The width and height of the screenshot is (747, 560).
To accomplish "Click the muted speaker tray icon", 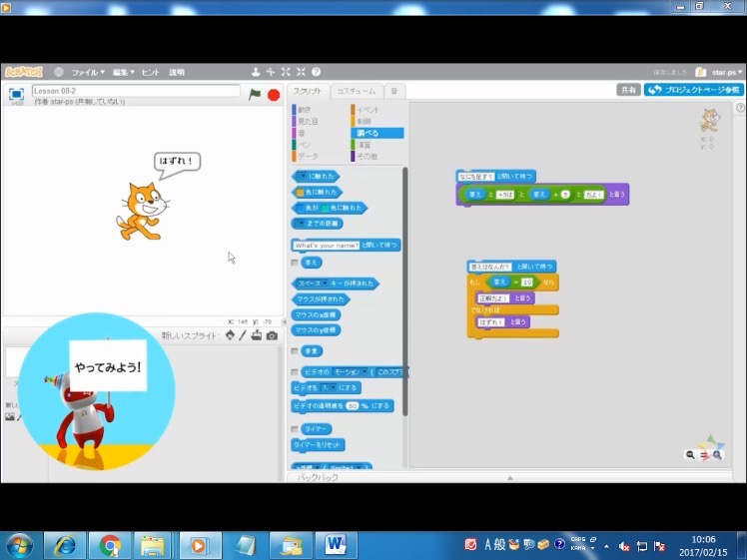I will tap(624, 546).
